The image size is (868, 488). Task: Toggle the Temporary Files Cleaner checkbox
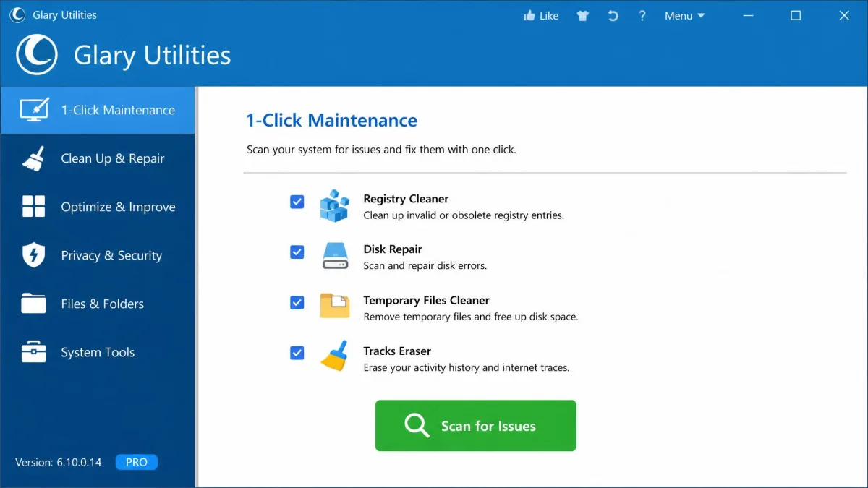point(297,302)
